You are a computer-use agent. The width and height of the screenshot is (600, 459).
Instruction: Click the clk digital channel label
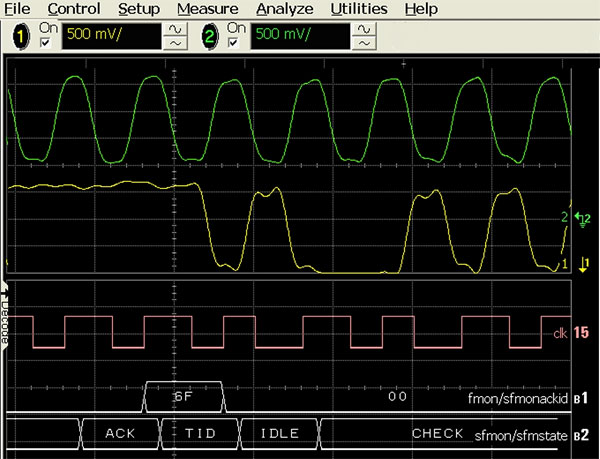pos(560,334)
